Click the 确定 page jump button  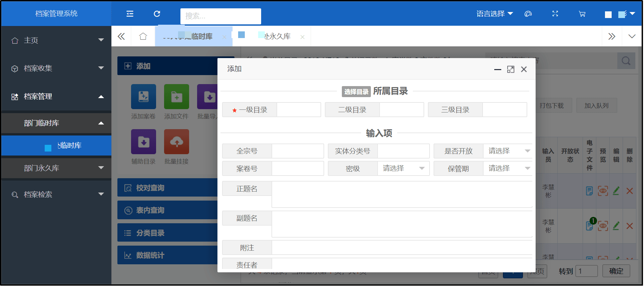[x=616, y=271]
